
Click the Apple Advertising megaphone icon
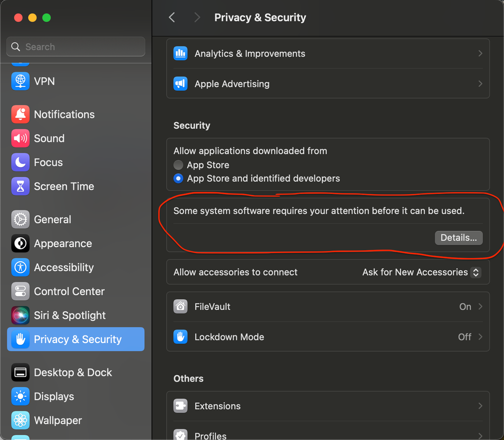[181, 84]
